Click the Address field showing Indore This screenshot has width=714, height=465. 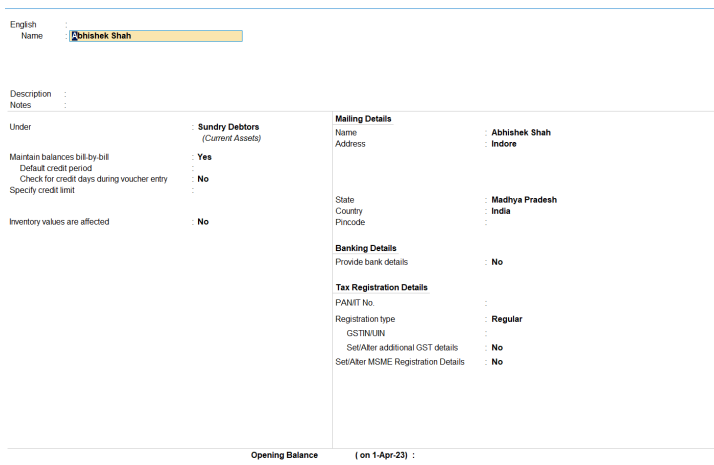pos(504,144)
